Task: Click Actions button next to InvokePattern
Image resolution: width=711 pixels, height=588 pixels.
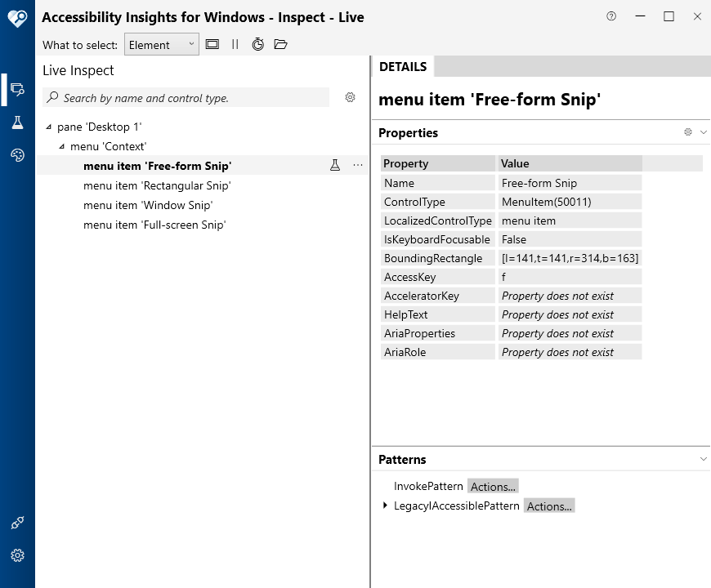Action: pyautogui.click(x=493, y=487)
